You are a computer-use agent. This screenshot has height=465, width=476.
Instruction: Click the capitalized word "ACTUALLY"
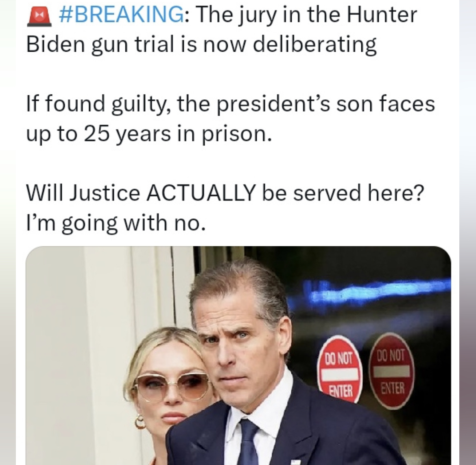click(201, 192)
